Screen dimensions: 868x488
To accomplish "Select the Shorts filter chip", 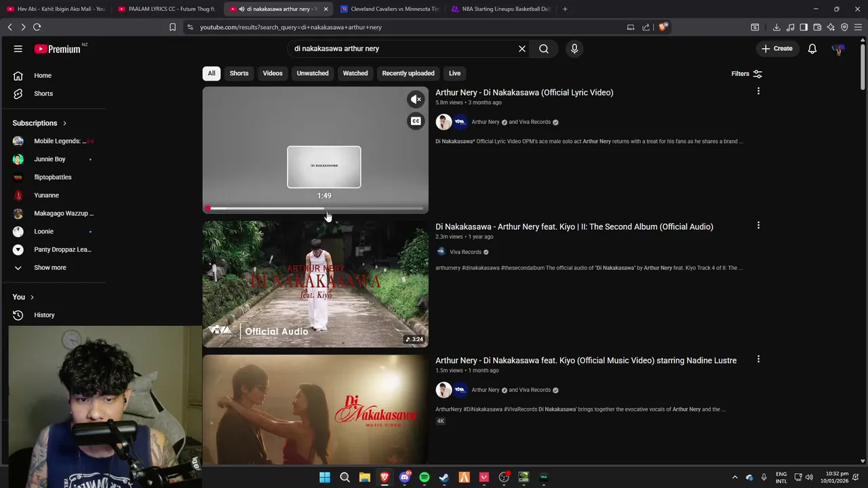I will pyautogui.click(x=239, y=73).
